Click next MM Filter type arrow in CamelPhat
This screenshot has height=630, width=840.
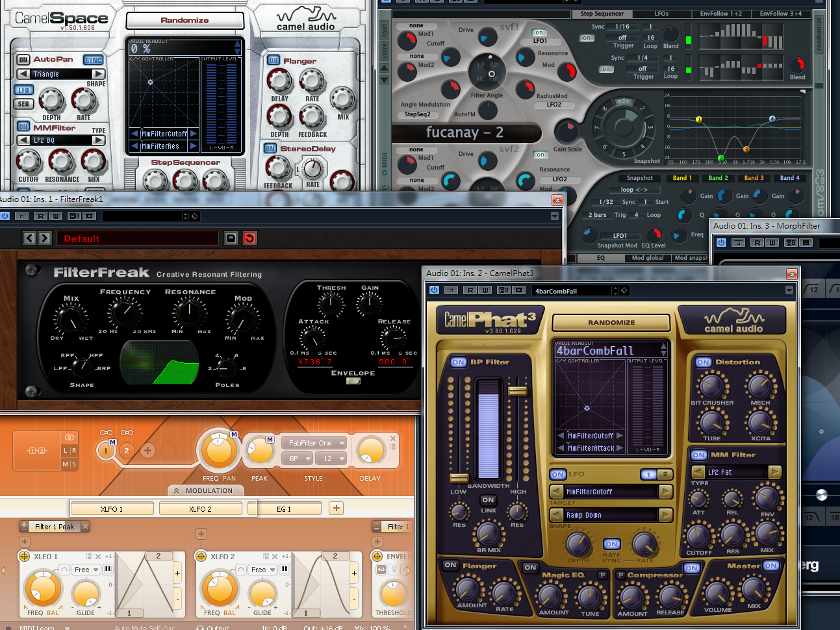pos(774,472)
